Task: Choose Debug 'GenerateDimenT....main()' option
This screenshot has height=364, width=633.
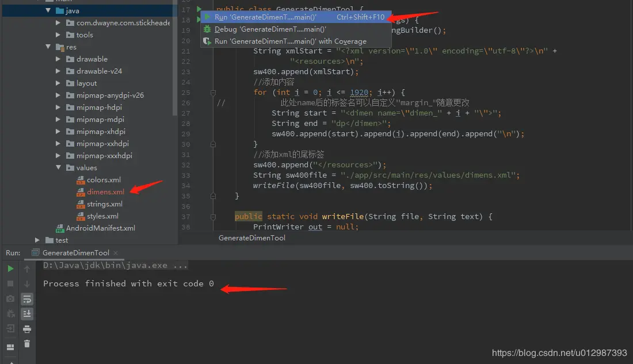Action: tap(296, 29)
